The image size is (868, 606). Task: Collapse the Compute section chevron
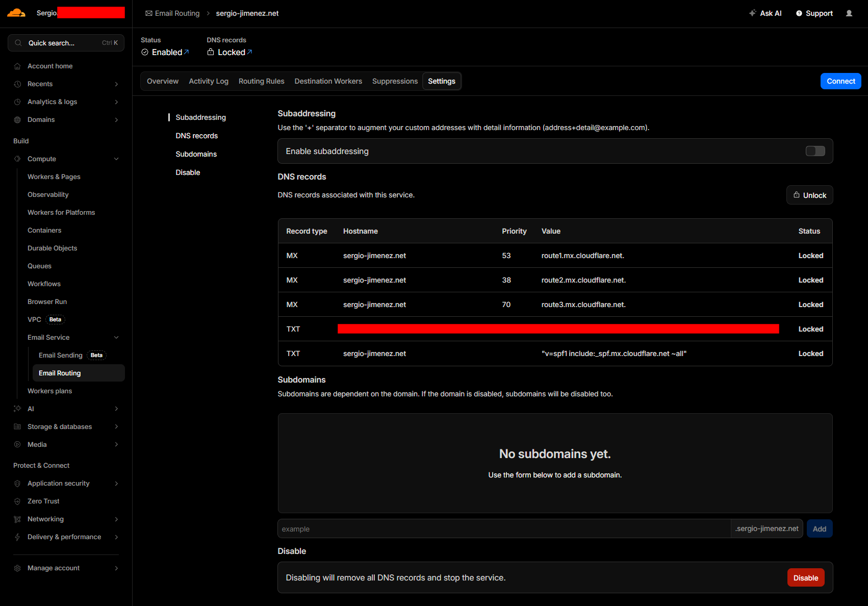116,159
